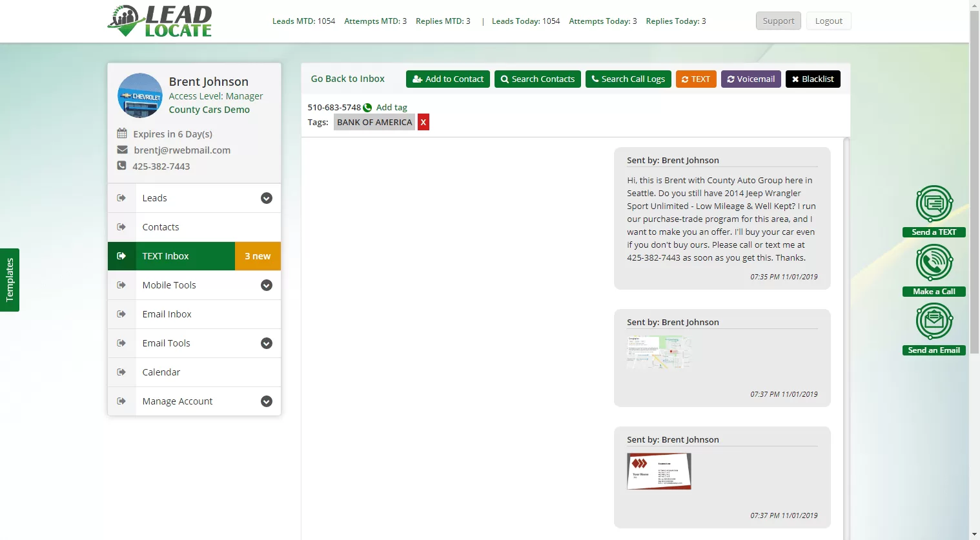This screenshot has height=540, width=980.
Task: Expand the Mobile Tools submenu
Action: coord(267,285)
